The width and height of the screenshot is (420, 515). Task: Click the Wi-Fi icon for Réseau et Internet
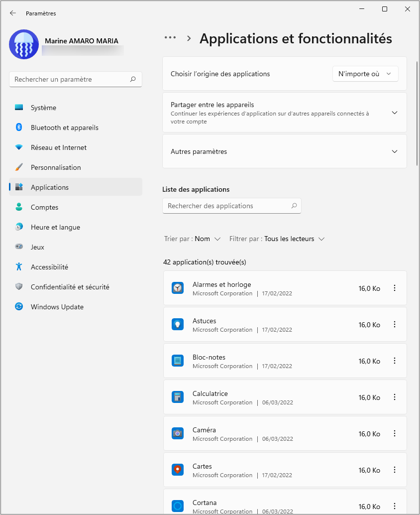tap(19, 147)
